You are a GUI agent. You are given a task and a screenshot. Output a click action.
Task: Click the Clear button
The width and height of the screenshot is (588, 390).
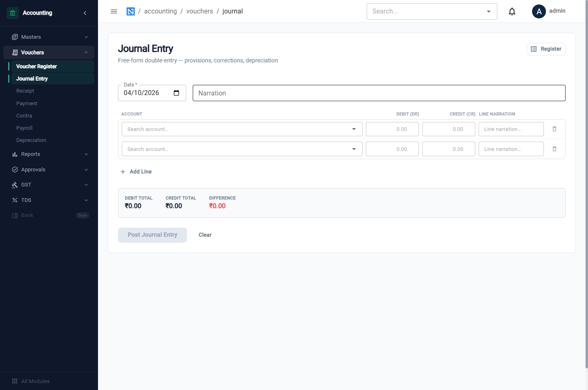pyautogui.click(x=205, y=235)
